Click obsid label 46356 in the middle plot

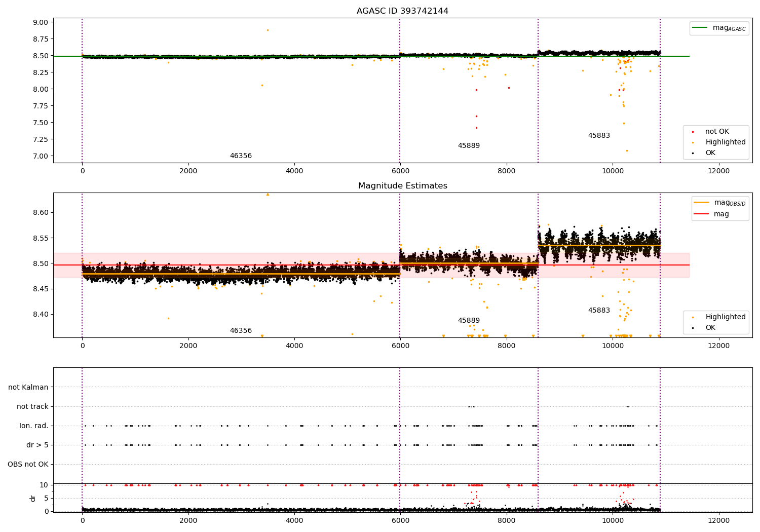point(241,331)
